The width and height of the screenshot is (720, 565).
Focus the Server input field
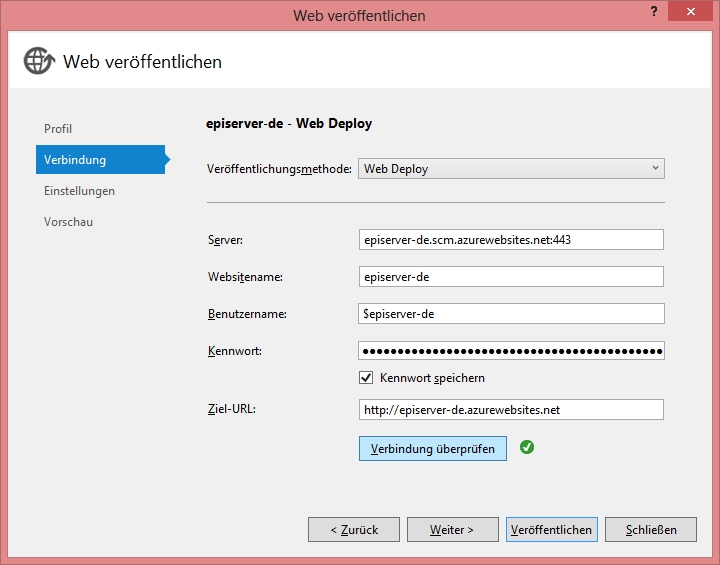click(511, 240)
